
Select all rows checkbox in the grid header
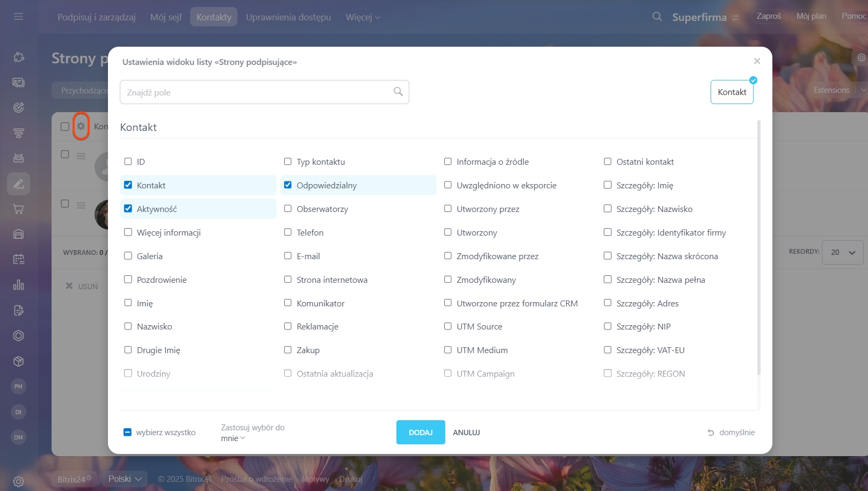pyautogui.click(x=65, y=127)
